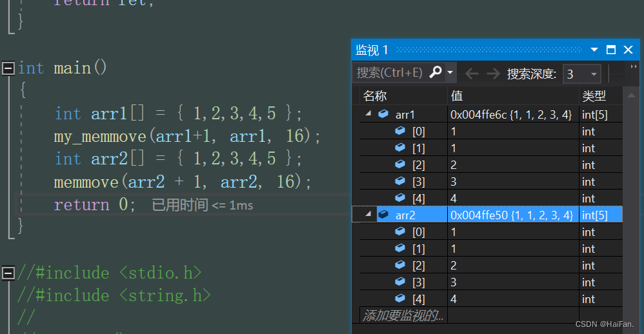
Task: Click the 名称 column header
Action: coord(375,96)
